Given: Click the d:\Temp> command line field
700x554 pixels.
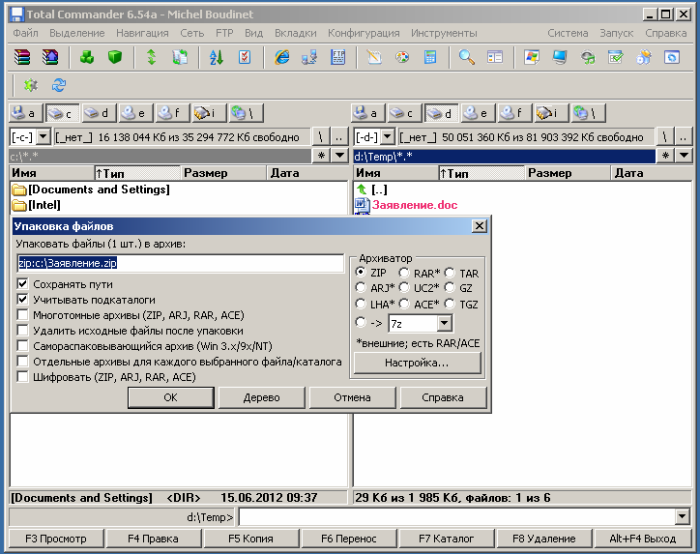Looking at the screenshot, I should click(x=458, y=517).
